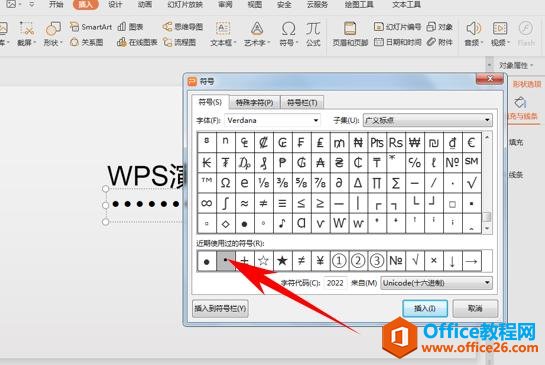Pick the yen ¥ recent symbol
Screen dimensions: 545x365
click(x=320, y=261)
